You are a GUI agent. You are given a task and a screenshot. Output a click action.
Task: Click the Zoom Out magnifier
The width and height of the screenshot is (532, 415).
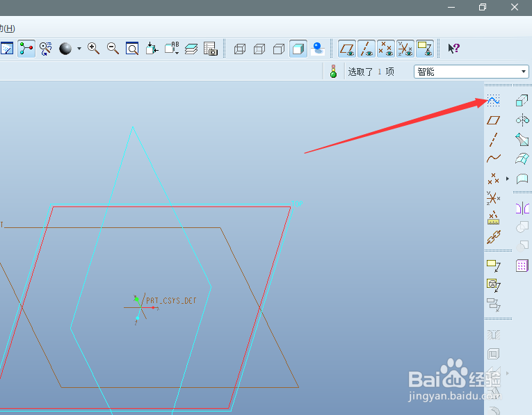pyautogui.click(x=113, y=49)
